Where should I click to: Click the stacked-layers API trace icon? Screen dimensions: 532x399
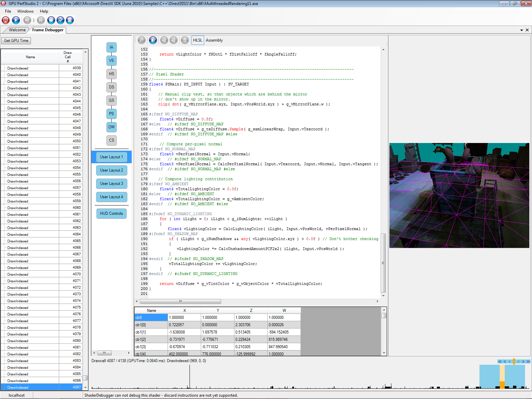(x=70, y=20)
